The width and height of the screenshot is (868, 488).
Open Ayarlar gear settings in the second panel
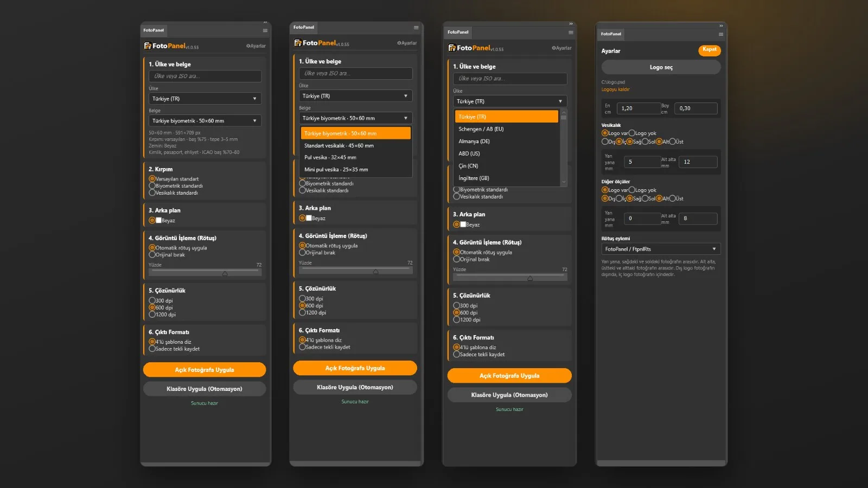(407, 43)
